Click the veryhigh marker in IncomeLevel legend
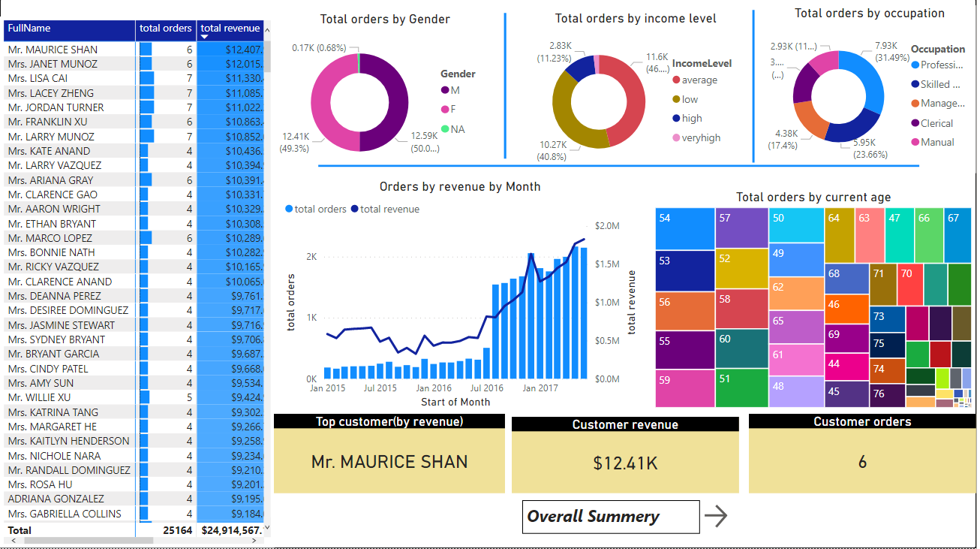The height and width of the screenshot is (549, 980). pos(678,137)
